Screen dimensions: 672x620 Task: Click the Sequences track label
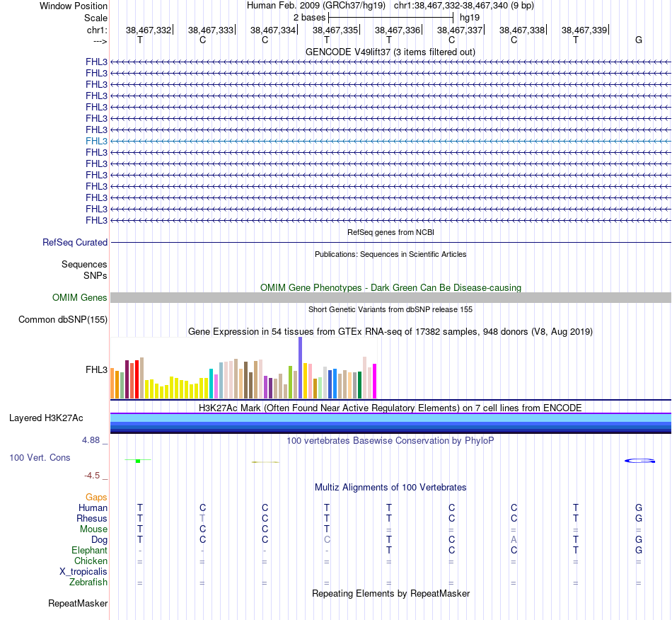pos(84,264)
